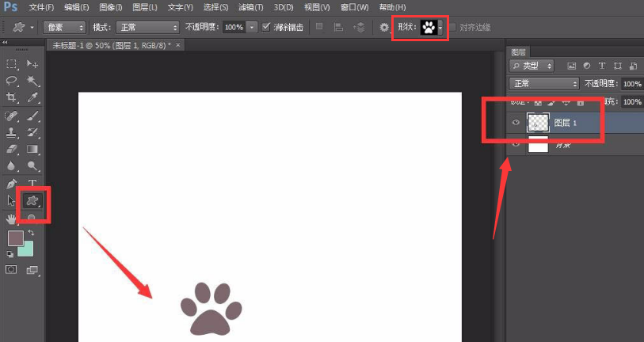Viewport: 644px width, 342px height.
Task: Open the 模式 blend mode dropdown in options bar
Action: [147, 27]
